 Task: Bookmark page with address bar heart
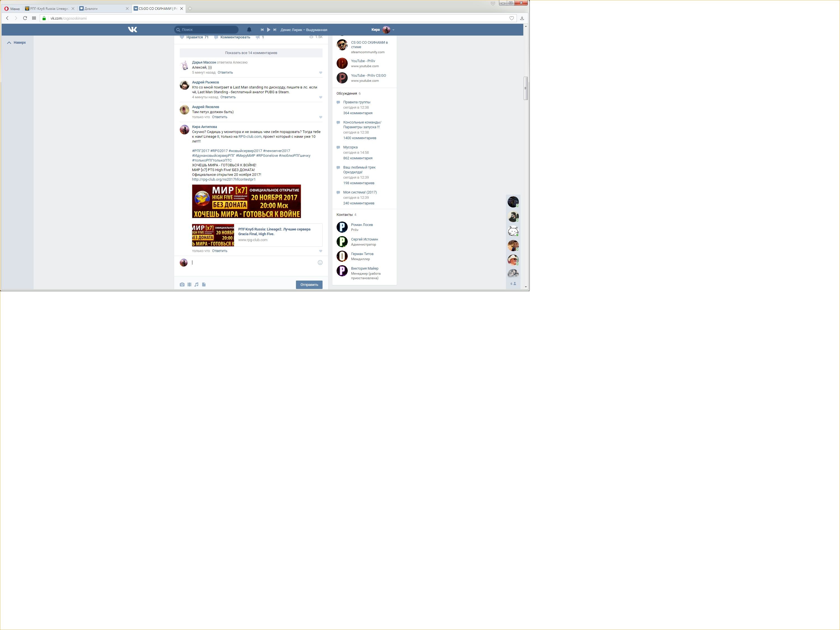click(x=512, y=18)
